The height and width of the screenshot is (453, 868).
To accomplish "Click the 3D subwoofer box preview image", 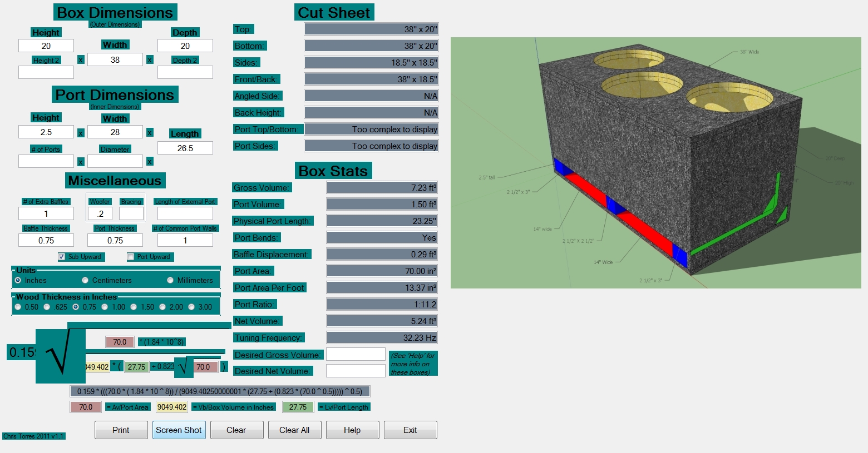I will tap(655, 163).
